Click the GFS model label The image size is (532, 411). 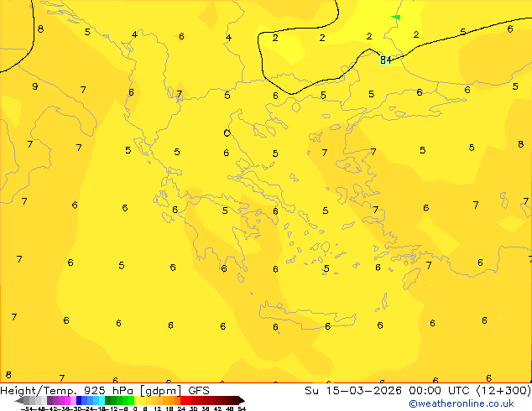click(x=199, y=391)
